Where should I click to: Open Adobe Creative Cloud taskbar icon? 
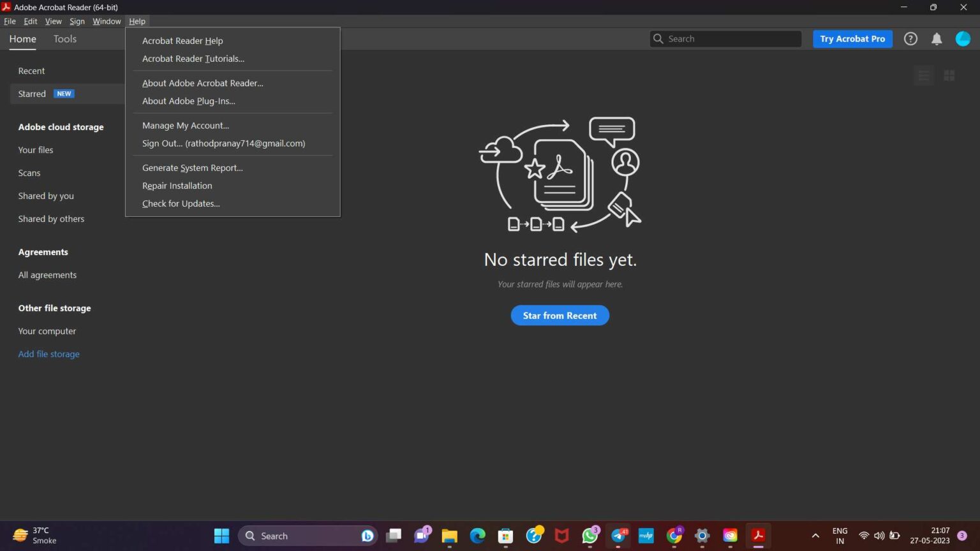click(731, 536)
